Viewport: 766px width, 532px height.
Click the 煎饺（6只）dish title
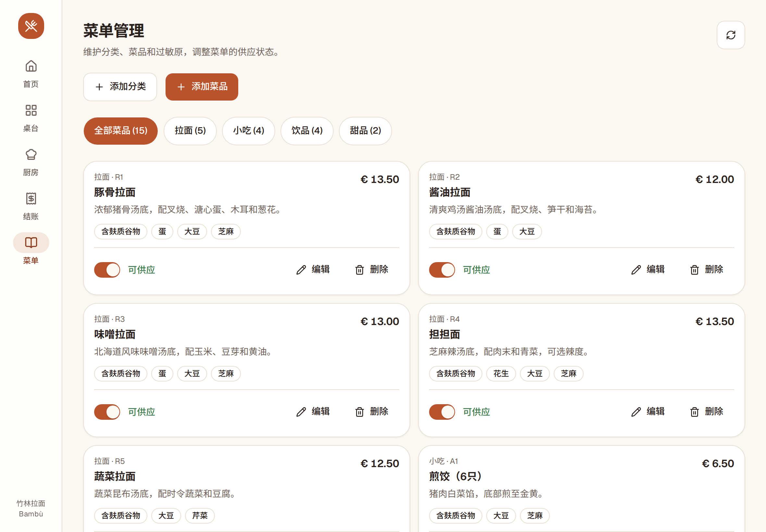[455, 476]
